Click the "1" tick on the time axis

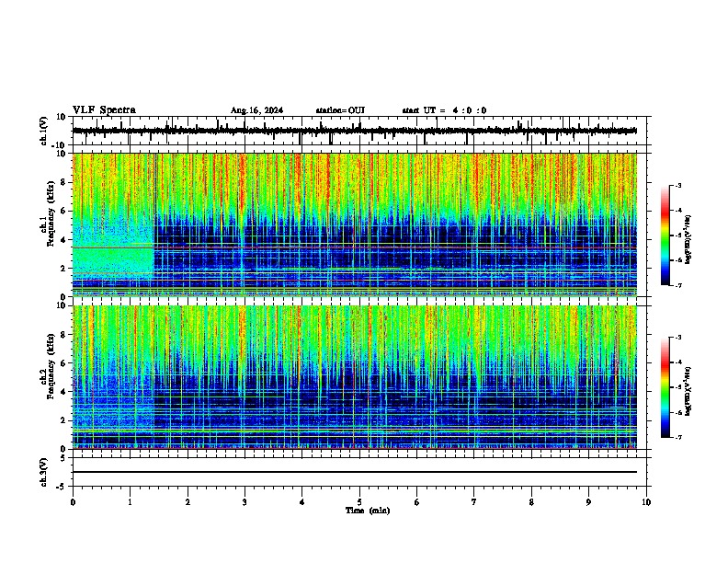click(x=130, y=502)
